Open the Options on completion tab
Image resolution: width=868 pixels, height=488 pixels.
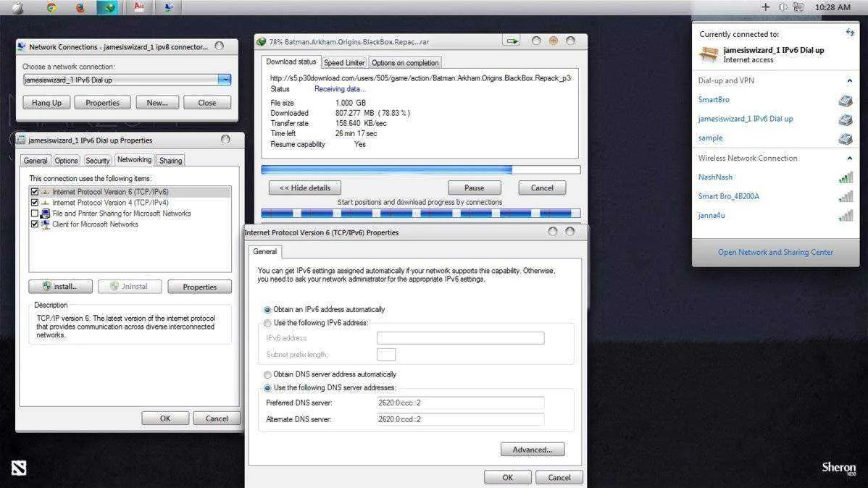(x=405, y=62)
